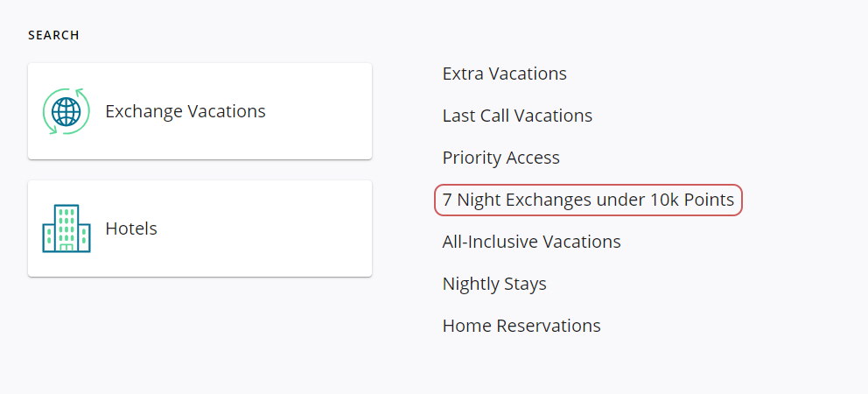The height and width of the screenshot is (394, 868).
Task: Click the red-outlined highlighted exchange link
Action: pyautogui.click(x=588, y=200)
